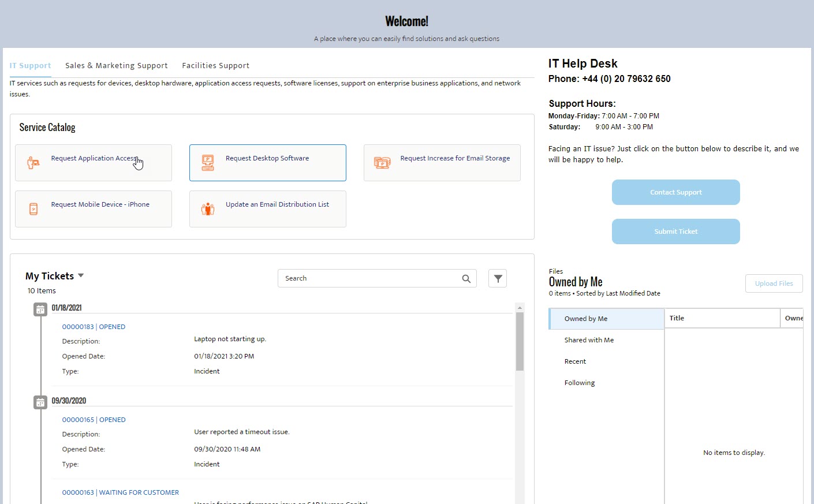The height and width of the screenshot is (504, 814).
Task: Click the calendar icon for 09/30/2020
Action: (x=40, y=402)
